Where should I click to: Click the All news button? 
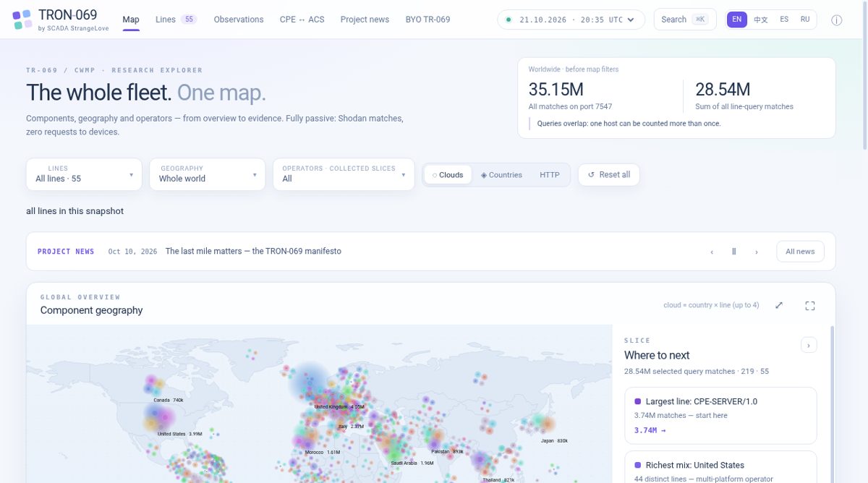[800, 252]
